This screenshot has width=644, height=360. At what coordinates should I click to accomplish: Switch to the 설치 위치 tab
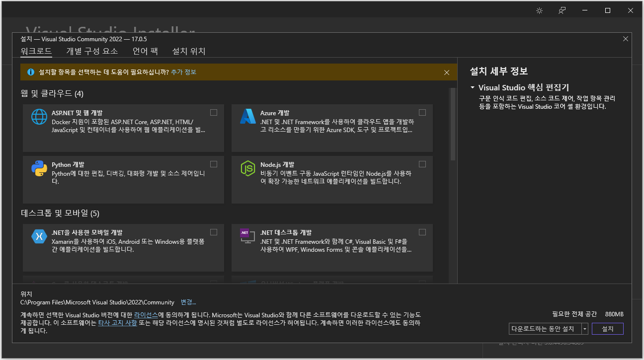point(189,51)
